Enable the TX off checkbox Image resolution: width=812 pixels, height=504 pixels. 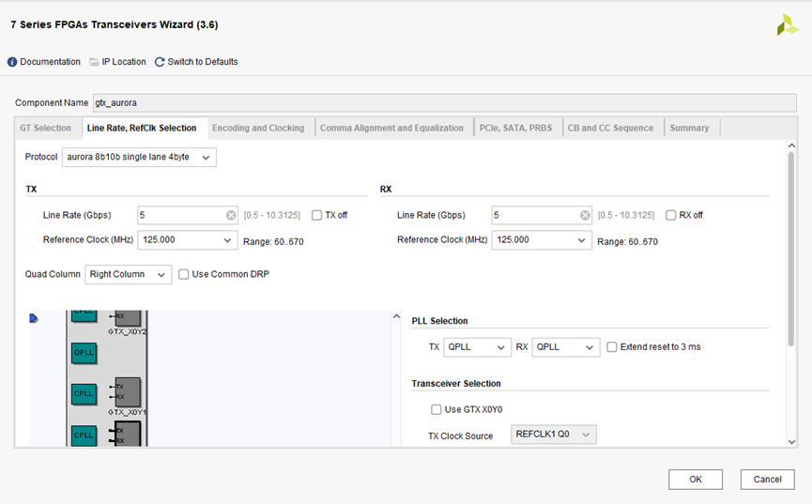pyautogui.click(x=317, y=215)
